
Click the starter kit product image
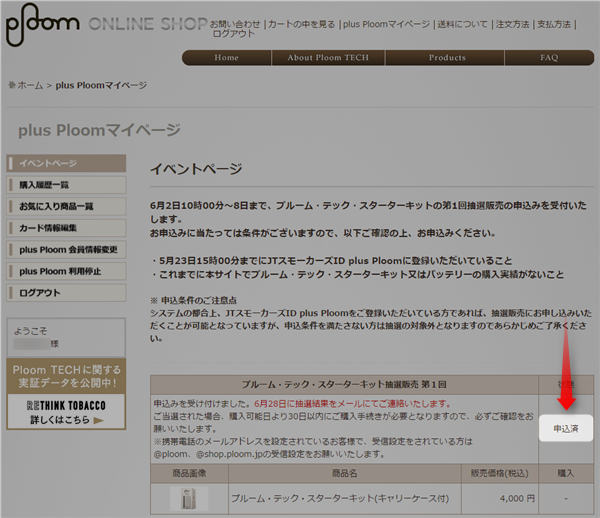point(189,498)
